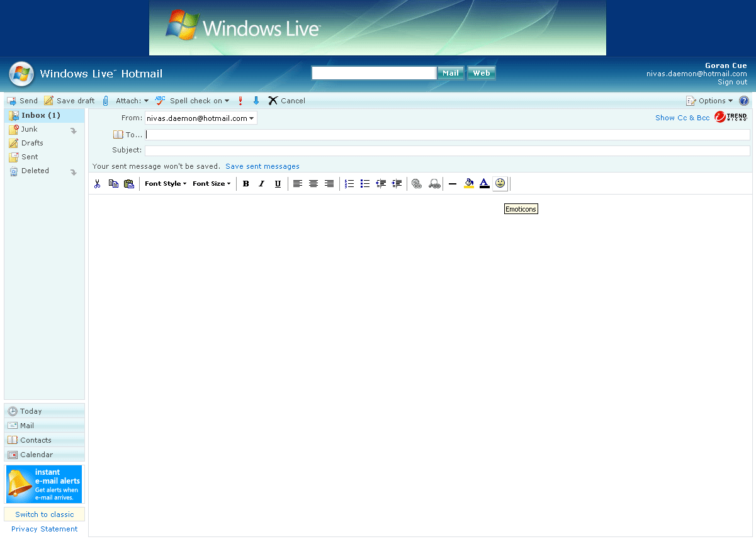The width and height of the screenshot is (756, 539).
Task: Open the Font Size dropdown
Action: (212, 184)
